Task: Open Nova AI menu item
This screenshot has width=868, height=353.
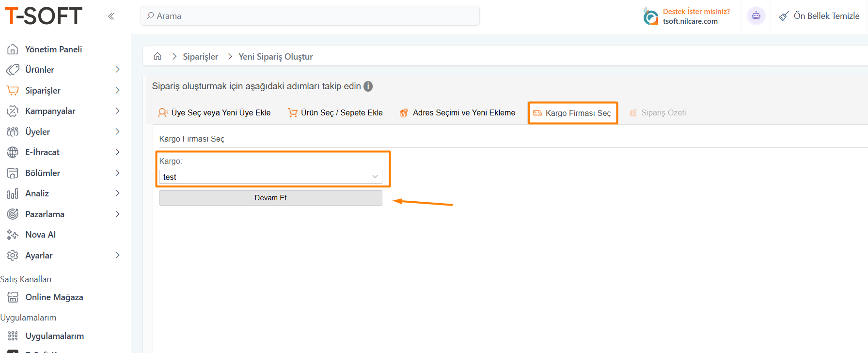Action: click(x=41, y=235)
